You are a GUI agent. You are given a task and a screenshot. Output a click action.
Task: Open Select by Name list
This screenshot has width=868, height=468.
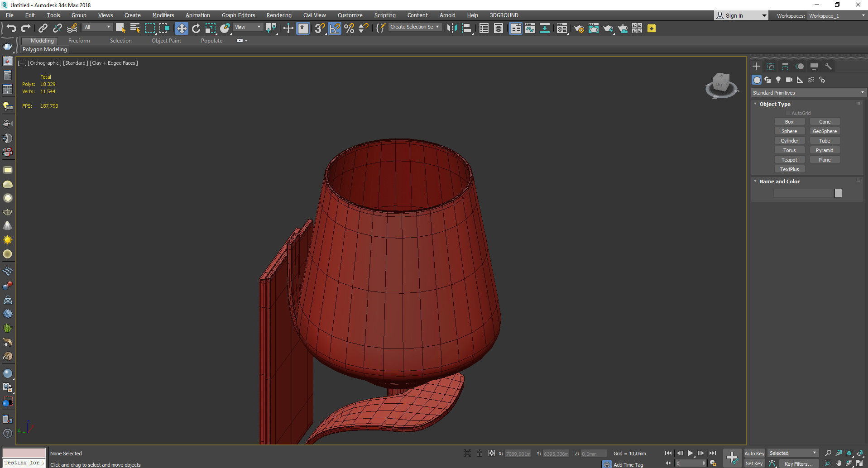[134, 29]
